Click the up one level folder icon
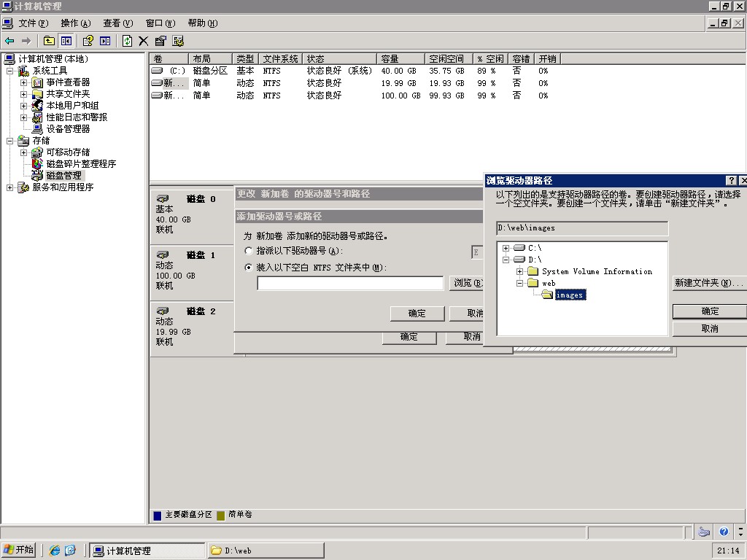Screen dimensions: 747x560 49,41
